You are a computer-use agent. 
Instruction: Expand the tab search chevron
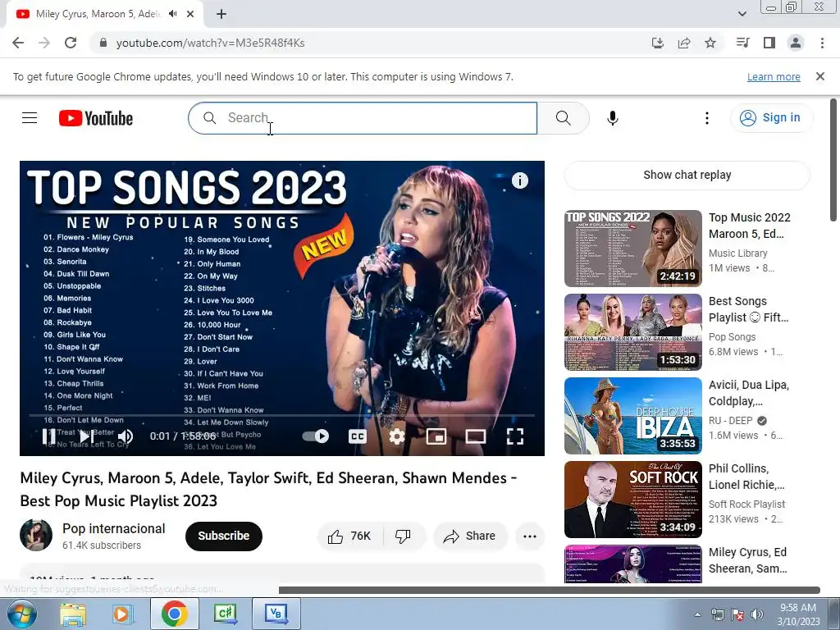click(742, 14)
